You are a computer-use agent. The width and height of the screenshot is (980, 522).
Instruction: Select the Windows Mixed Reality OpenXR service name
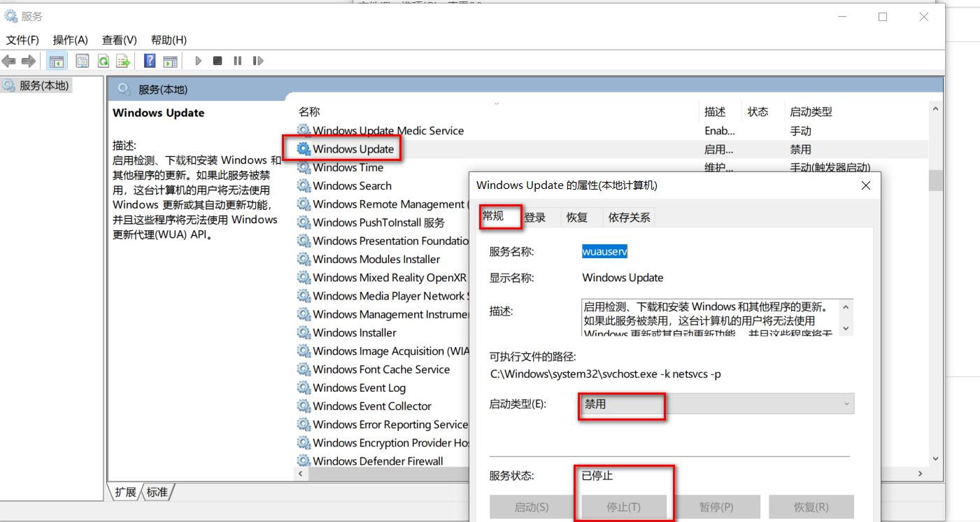(390, 278)
